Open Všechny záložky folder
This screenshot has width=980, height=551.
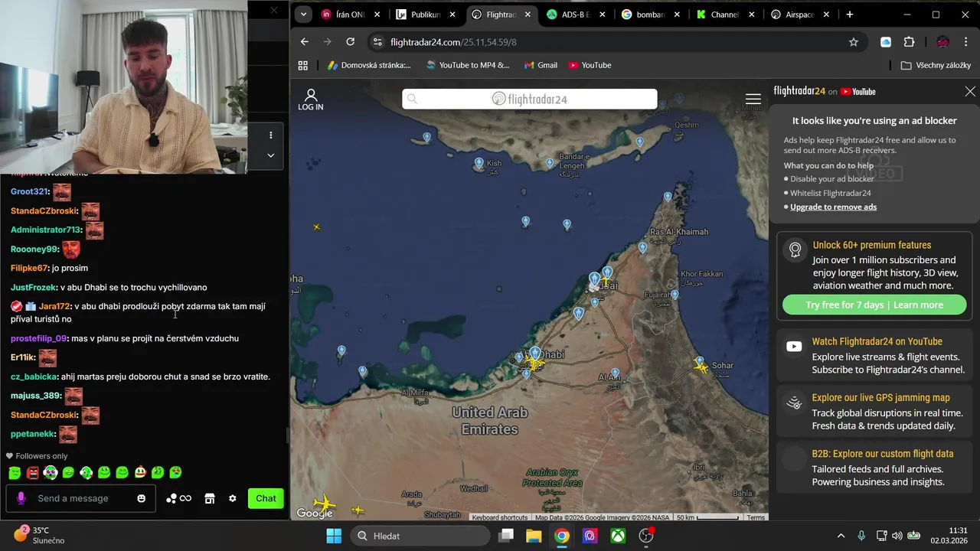point(936,65)
